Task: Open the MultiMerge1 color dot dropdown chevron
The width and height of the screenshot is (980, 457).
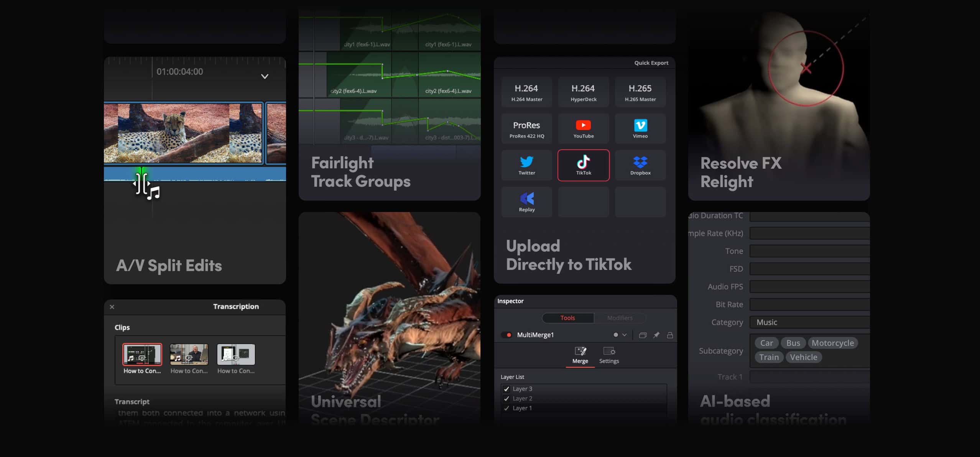Action: pyautogui.click(x=625, y=335)
